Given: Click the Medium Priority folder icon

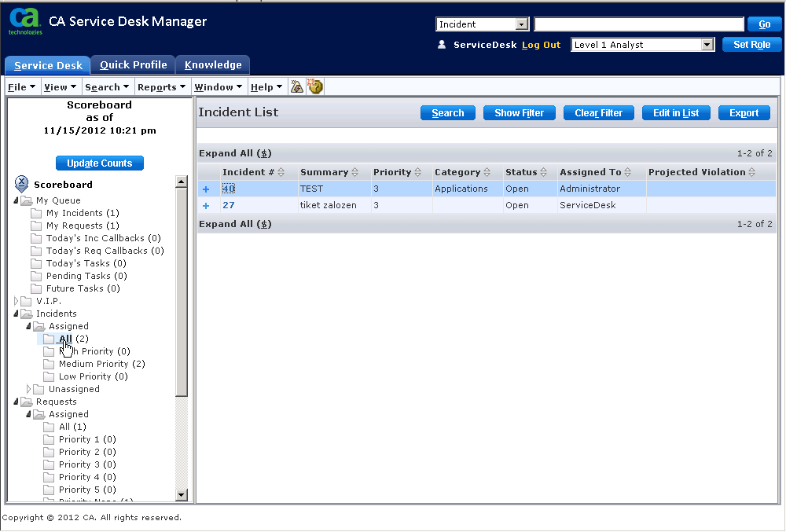Looking at the screenshot, I should 49,364.
